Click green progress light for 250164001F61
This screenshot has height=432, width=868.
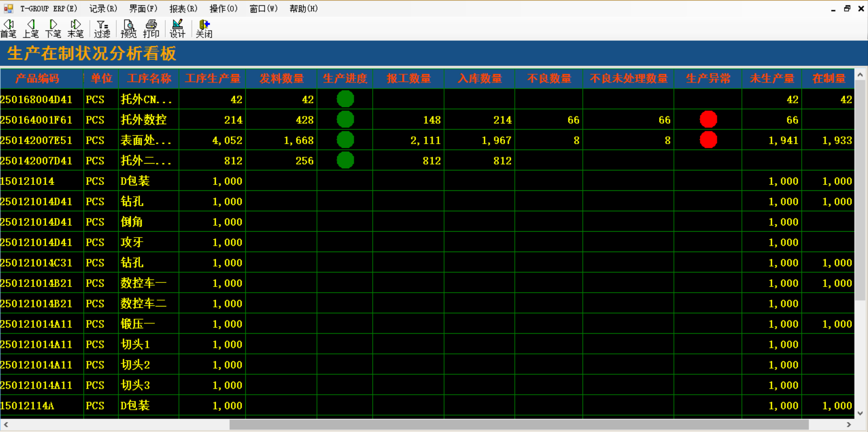[x=345, y=119]
